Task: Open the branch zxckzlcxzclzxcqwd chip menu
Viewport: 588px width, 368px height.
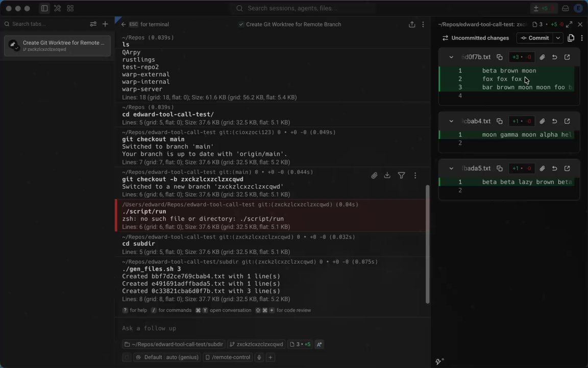Action: click(x=256, y=344)
